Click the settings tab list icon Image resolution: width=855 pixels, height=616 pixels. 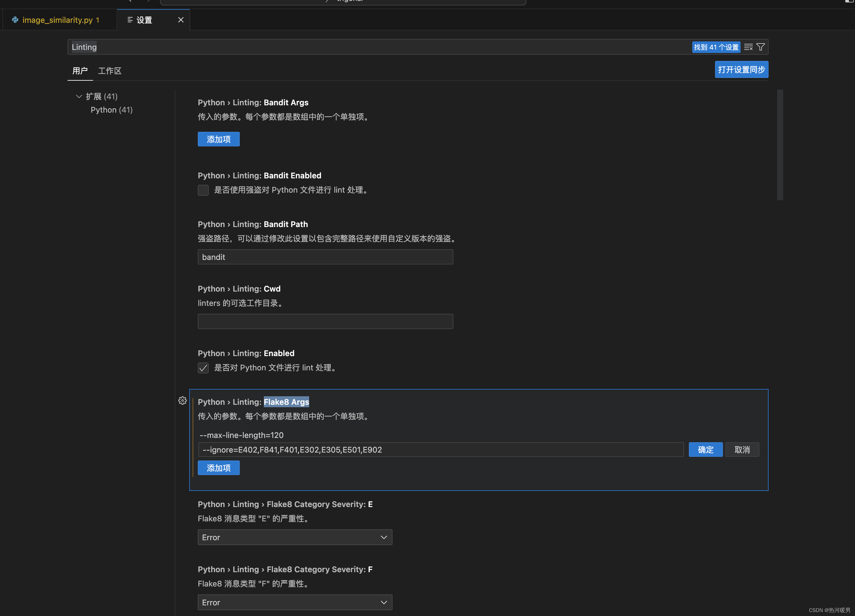coord(130,20)
